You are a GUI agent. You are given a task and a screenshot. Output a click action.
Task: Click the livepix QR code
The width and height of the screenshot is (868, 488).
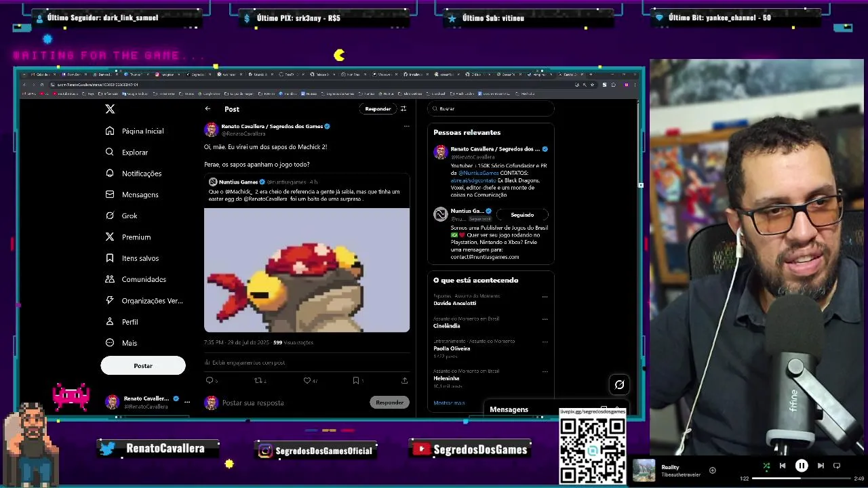click(593, 450)
